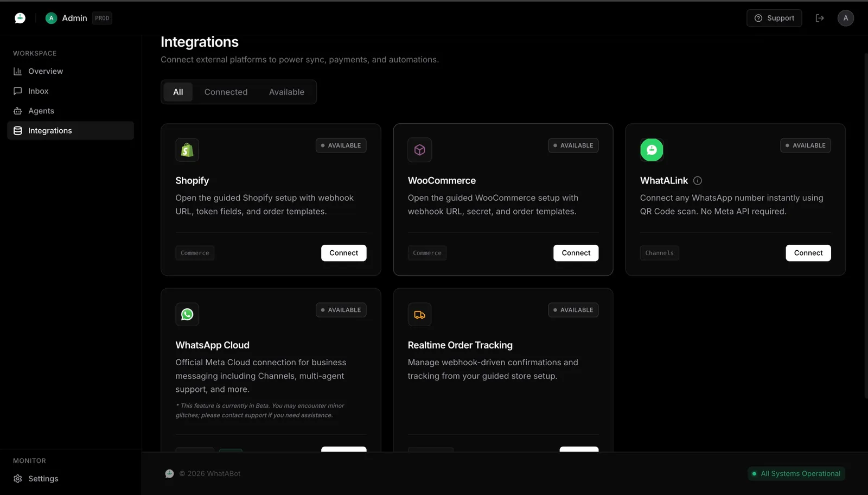The width and height of the screenshot is (868, 495).
Task: Click the WhatsApp Cloud logo icon
Action: pyautogui.click(x=187, y=314)
